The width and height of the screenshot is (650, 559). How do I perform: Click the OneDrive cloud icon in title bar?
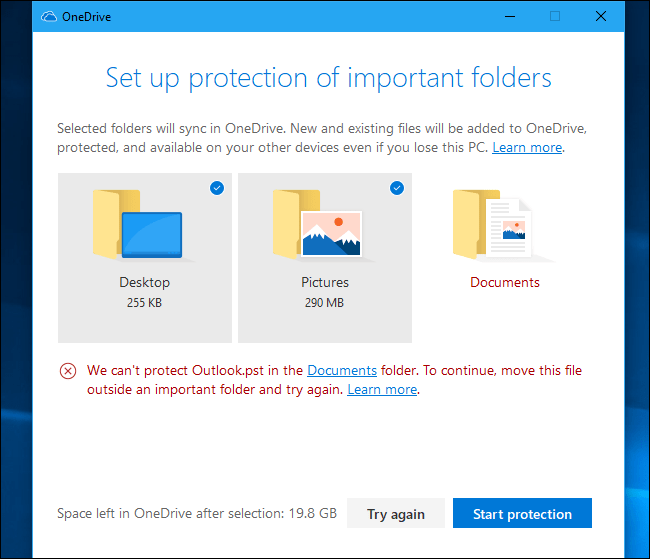(49, 17)
